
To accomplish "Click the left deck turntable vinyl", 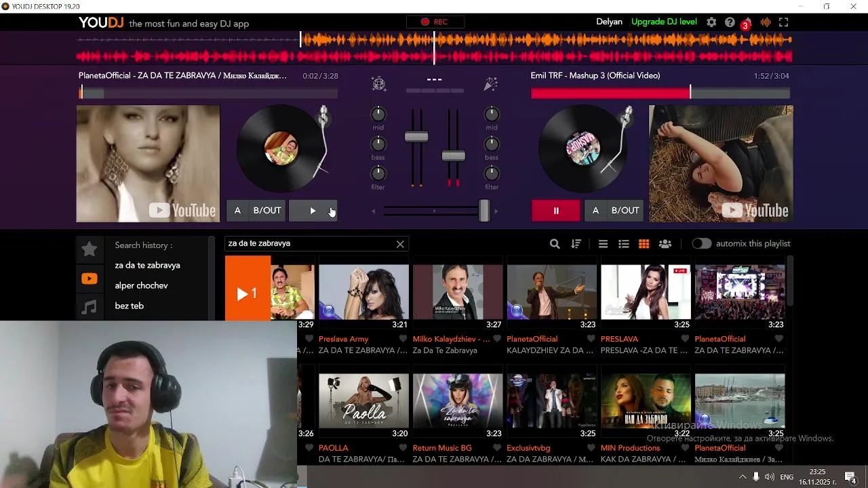I will click(281, 149).
